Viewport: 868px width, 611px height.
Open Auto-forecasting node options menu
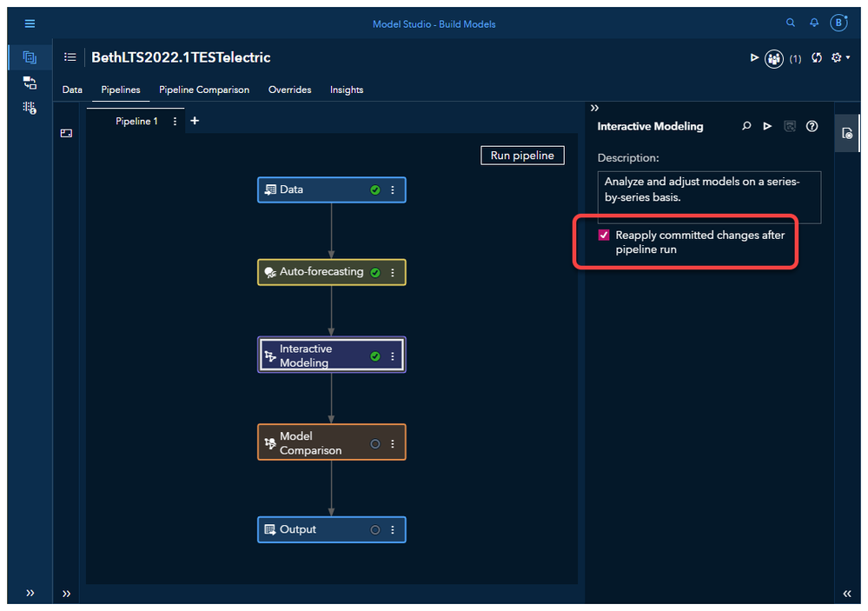point(393,273)
